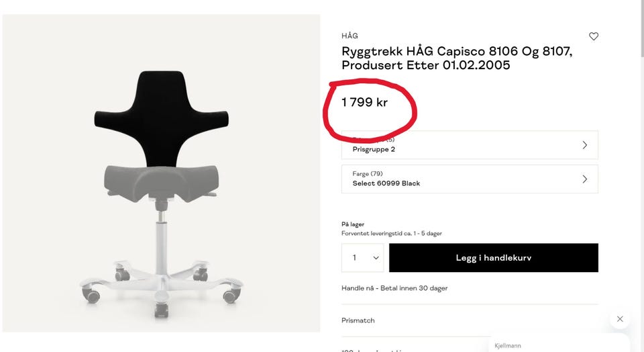Expand the Prismatch section
The image size is (644, 352).
tap(358, 320)
